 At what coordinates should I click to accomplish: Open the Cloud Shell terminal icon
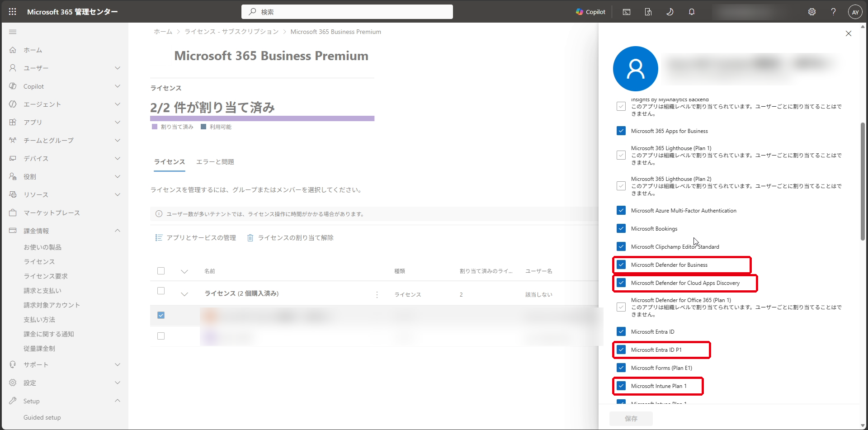[x=627, y=12]
